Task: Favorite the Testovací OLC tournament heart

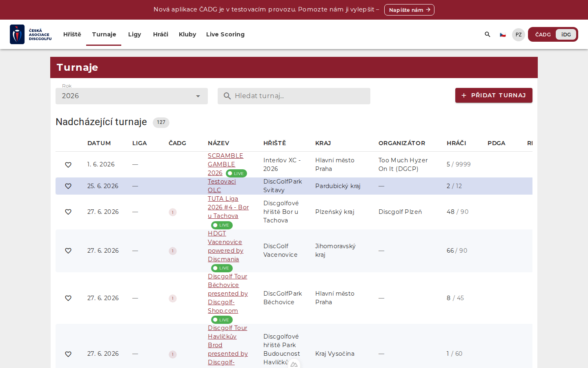Action: [68, 186]
